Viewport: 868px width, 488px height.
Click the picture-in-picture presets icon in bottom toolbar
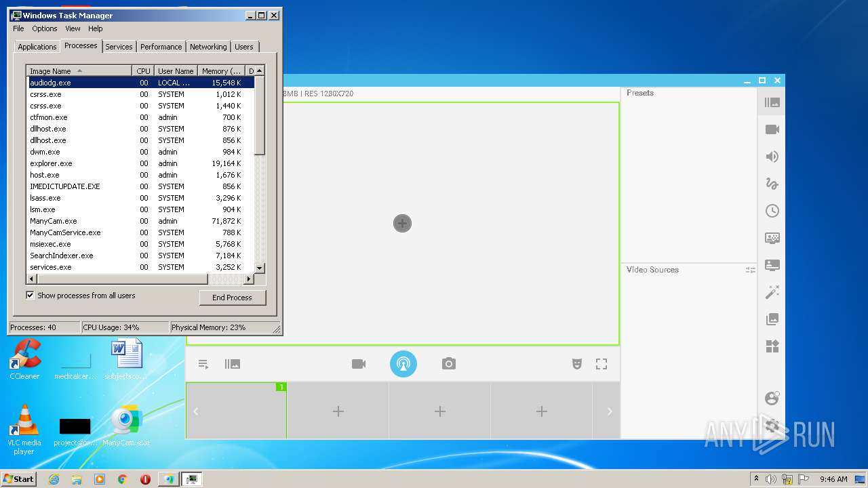coord(233,364)
